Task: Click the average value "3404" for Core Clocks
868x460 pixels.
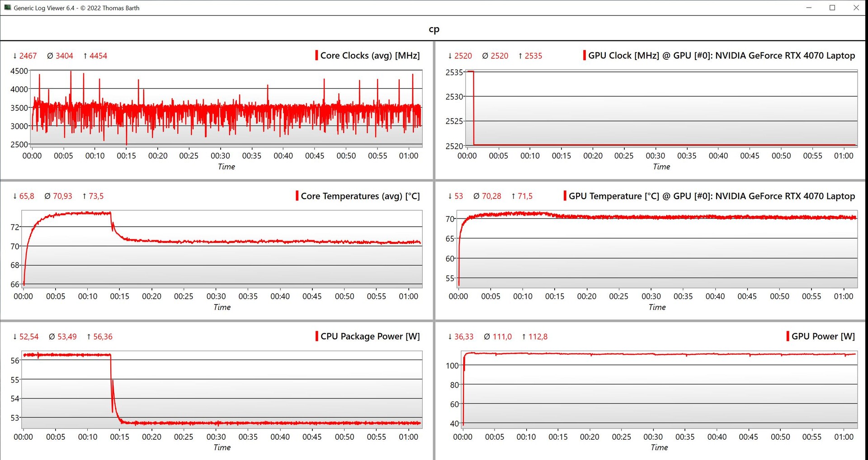Action: (64, 56)
